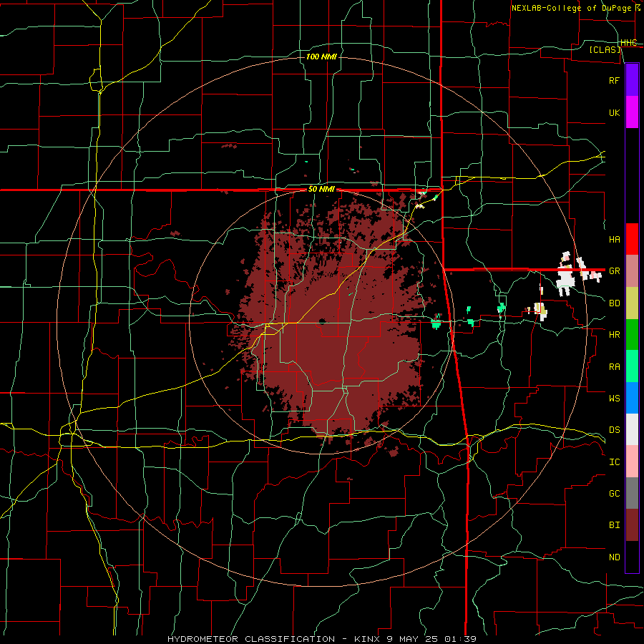Click the UK magenta legend swatch

(632, 112)
